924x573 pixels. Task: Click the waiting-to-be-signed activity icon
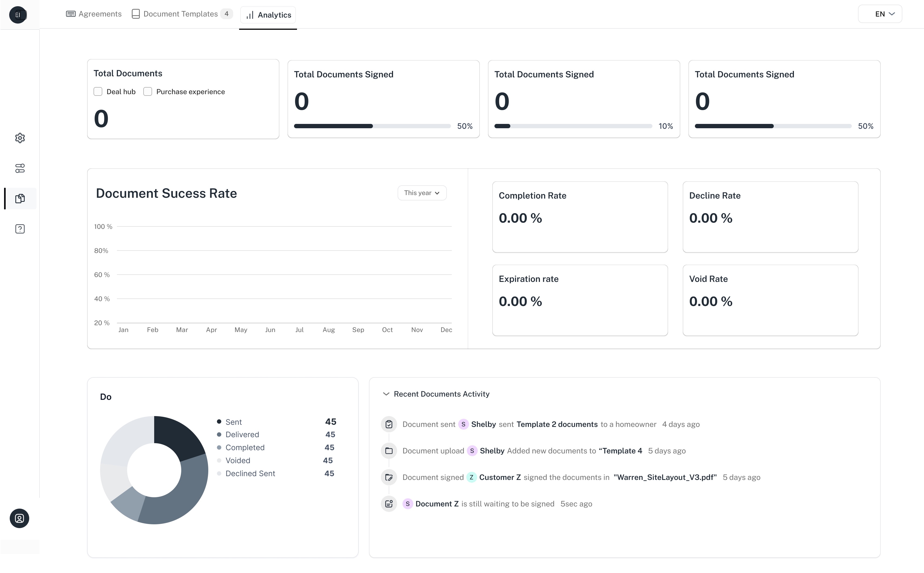389,504
